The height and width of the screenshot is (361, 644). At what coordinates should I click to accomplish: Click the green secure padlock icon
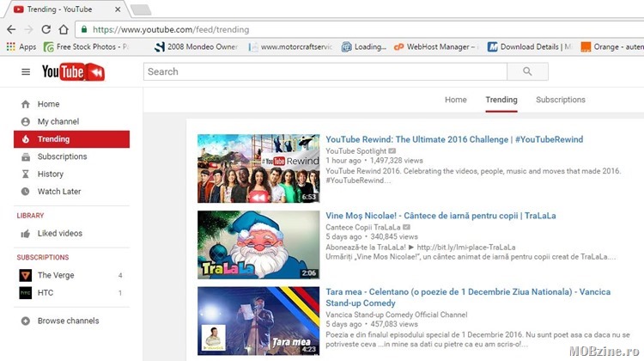84,29
